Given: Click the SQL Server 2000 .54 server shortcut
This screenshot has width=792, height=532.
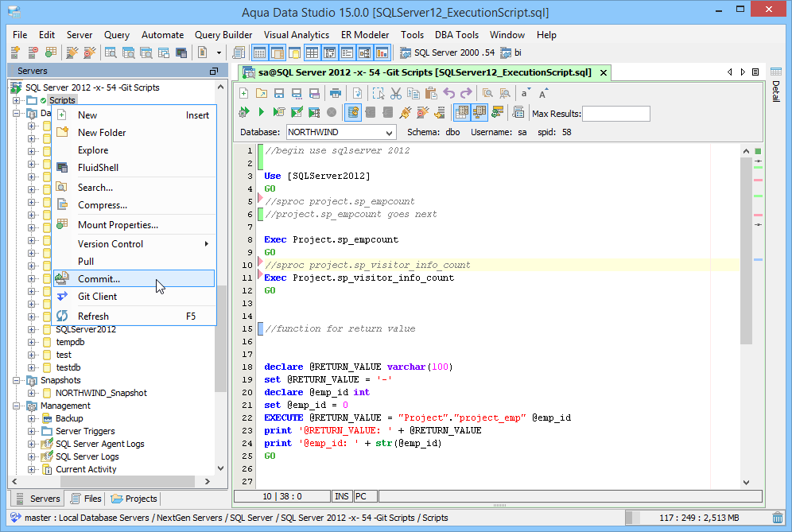Looking at the screenshot, I should click(x=448, y=52).
